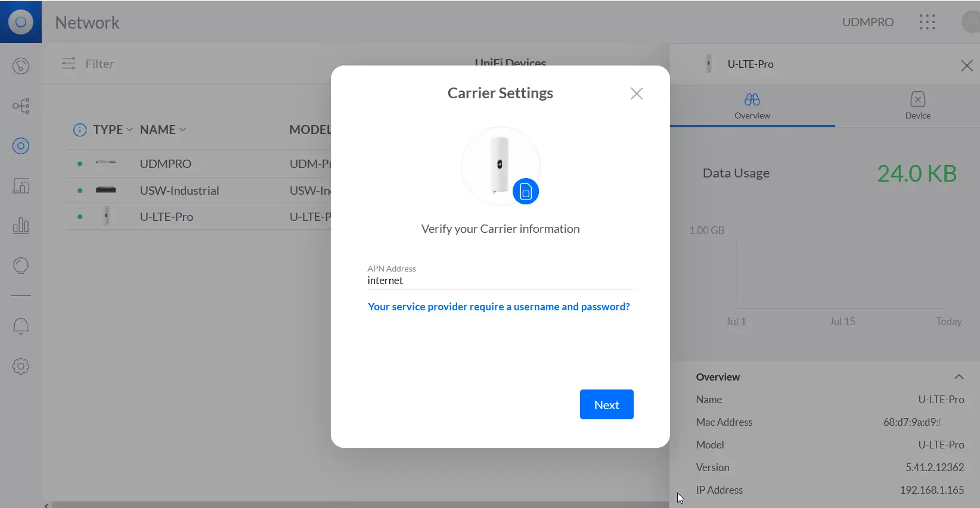Open the application grid launcher icon
Screen dimensions: 980x508
[927, 23]
